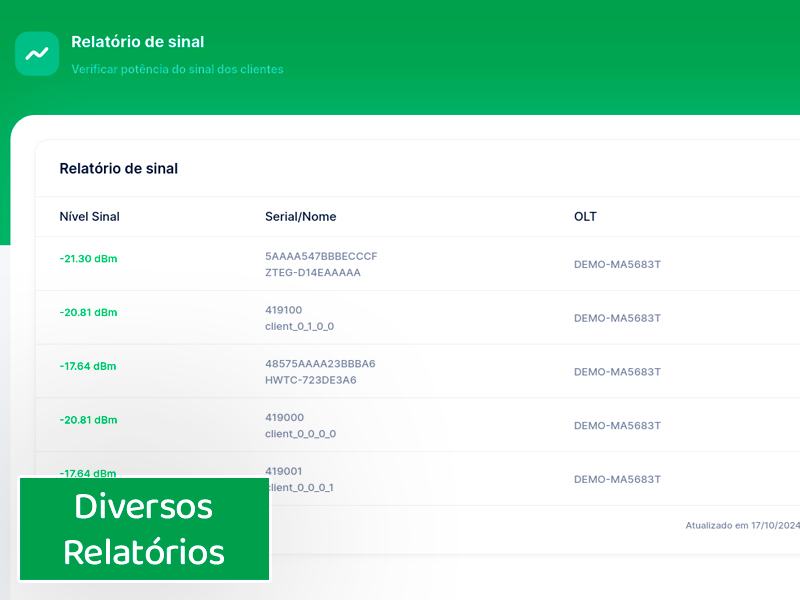The image size is (800, 600).
Task: Sort by the Nível Sinal column header
Action: coord(89,217)
